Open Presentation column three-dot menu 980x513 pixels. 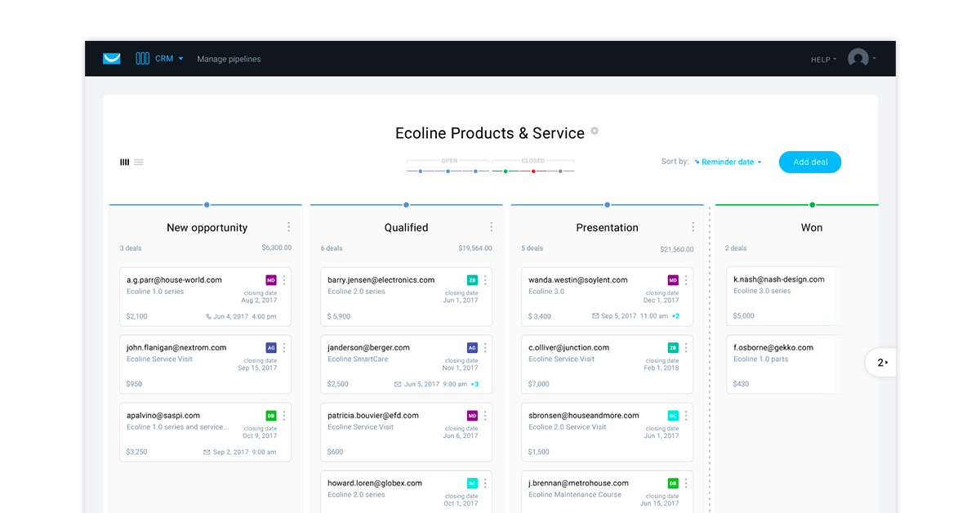point(693,227)
